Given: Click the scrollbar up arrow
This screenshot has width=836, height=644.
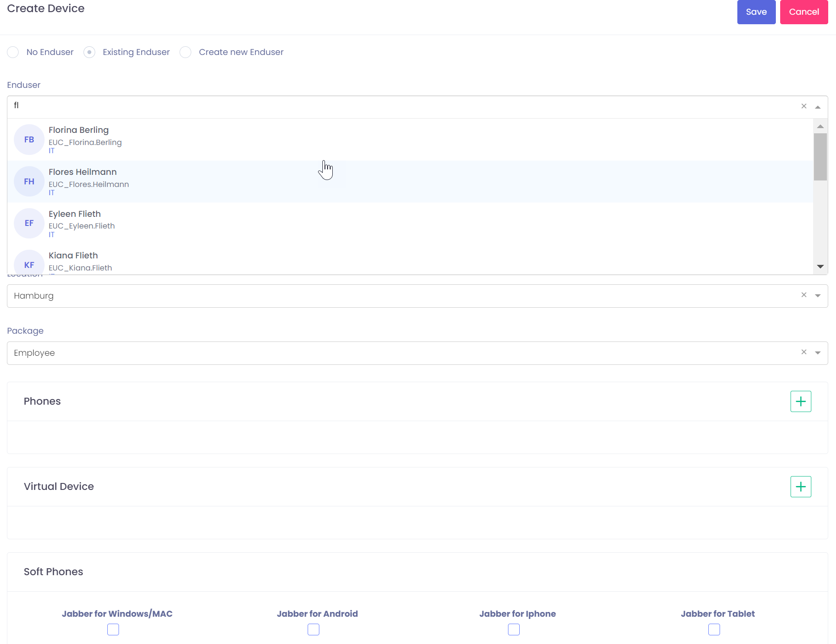Looking at the screenshot, I should (820, 126).
